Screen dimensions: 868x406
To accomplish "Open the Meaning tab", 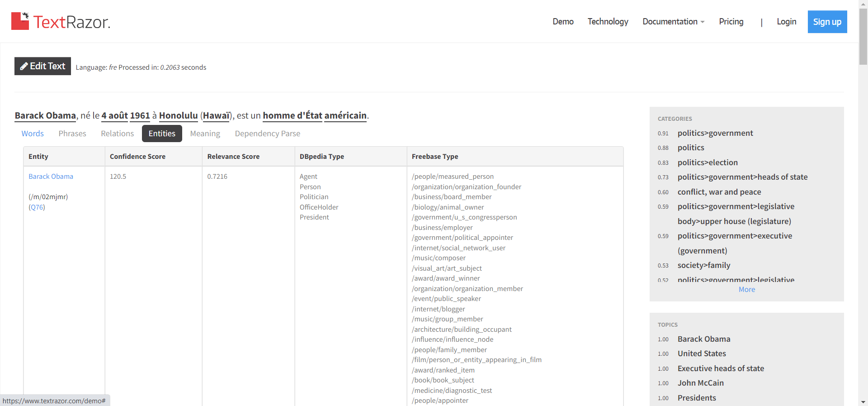I will coord(205,134).
